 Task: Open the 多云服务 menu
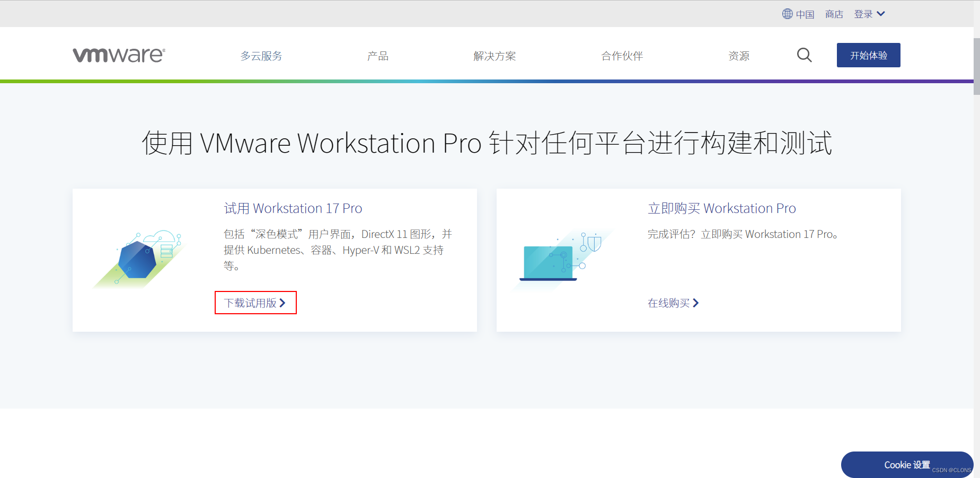point(261,56)
